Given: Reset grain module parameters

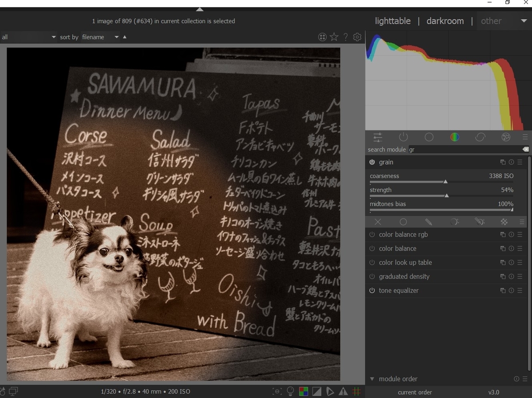Looking at the screenshot, I should 511,162.
